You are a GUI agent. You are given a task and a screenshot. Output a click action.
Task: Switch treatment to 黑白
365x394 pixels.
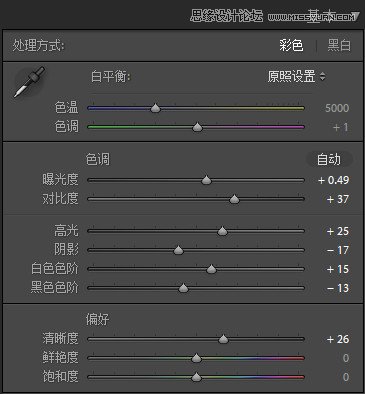pos(339,45)
